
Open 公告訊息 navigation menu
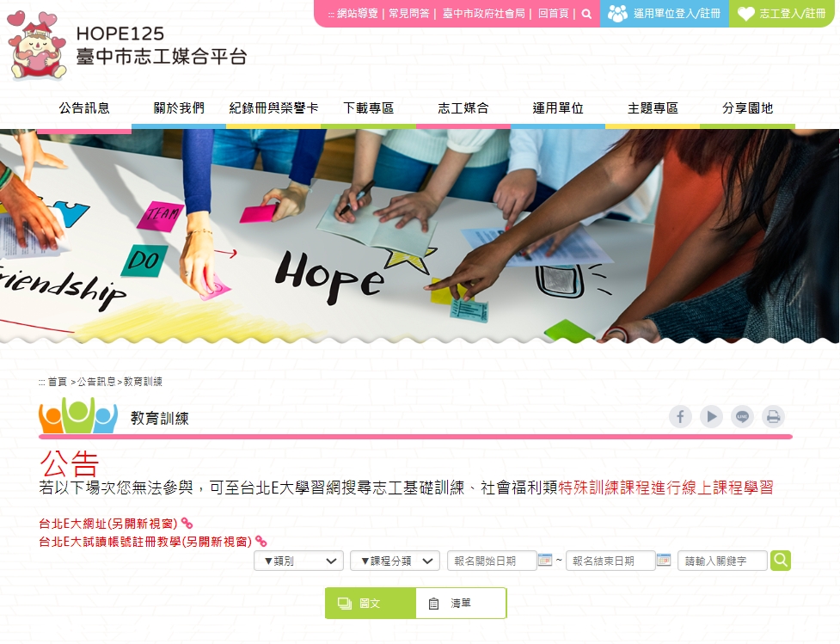[x=84, y=108]
